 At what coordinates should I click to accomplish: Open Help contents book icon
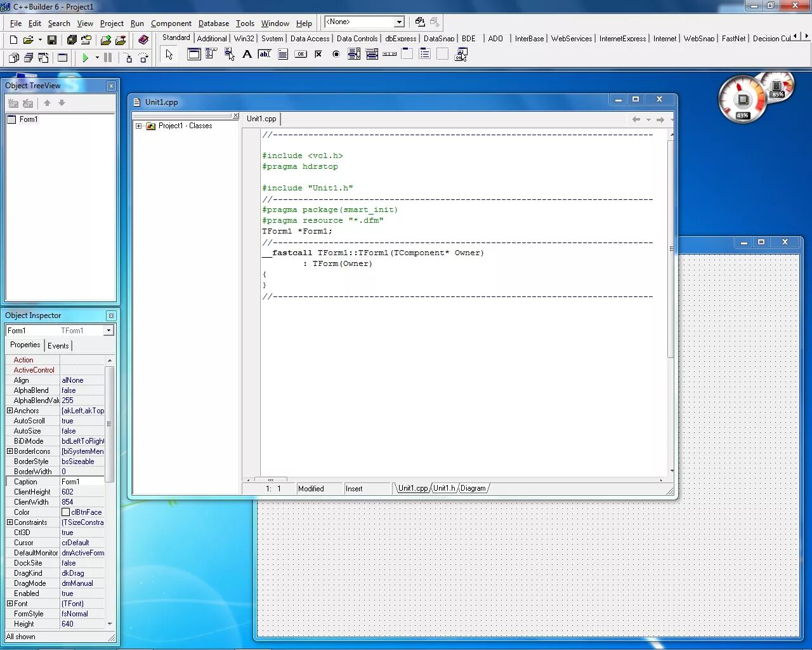[x=143, y=40]
